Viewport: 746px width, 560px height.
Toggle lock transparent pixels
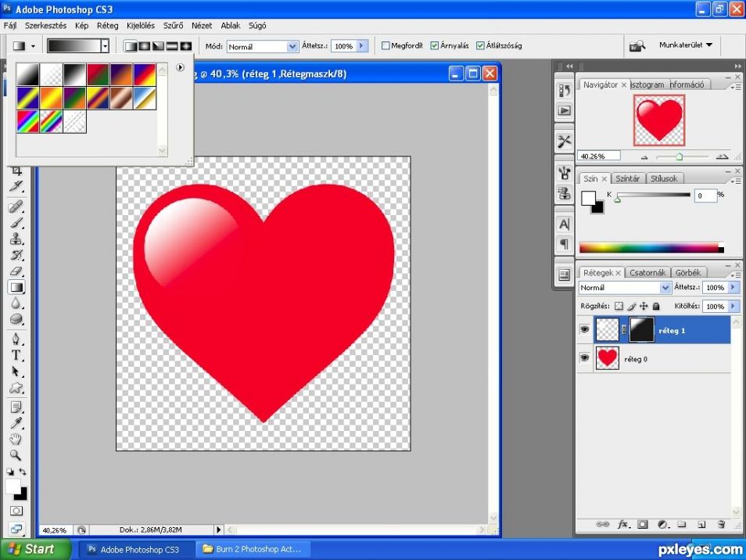coord(619,306)
